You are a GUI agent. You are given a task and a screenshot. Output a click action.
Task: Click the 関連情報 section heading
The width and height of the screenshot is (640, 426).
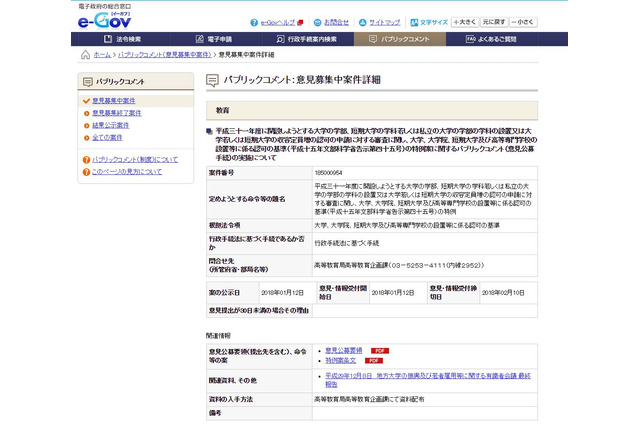[218, 336]
